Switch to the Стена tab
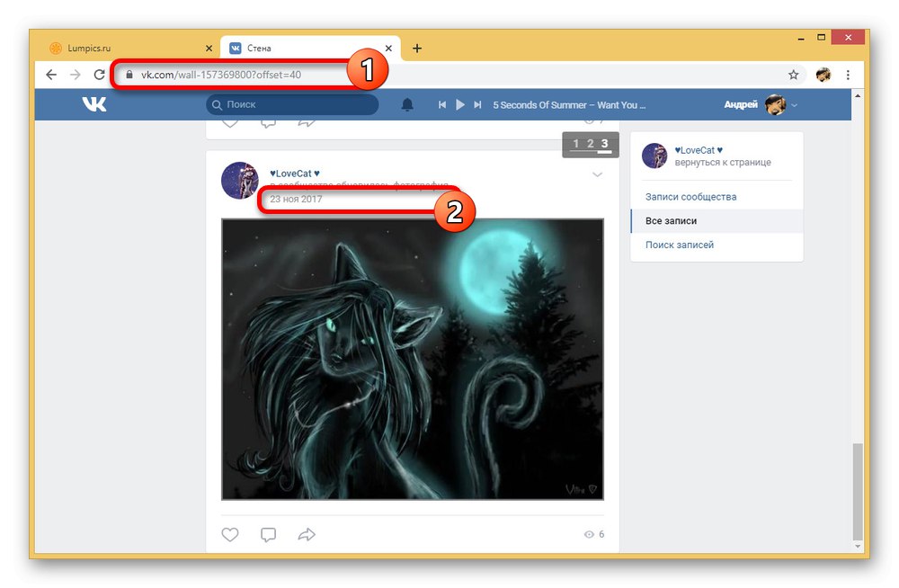This screenshot has height=588, width=899. click(310, 49)
